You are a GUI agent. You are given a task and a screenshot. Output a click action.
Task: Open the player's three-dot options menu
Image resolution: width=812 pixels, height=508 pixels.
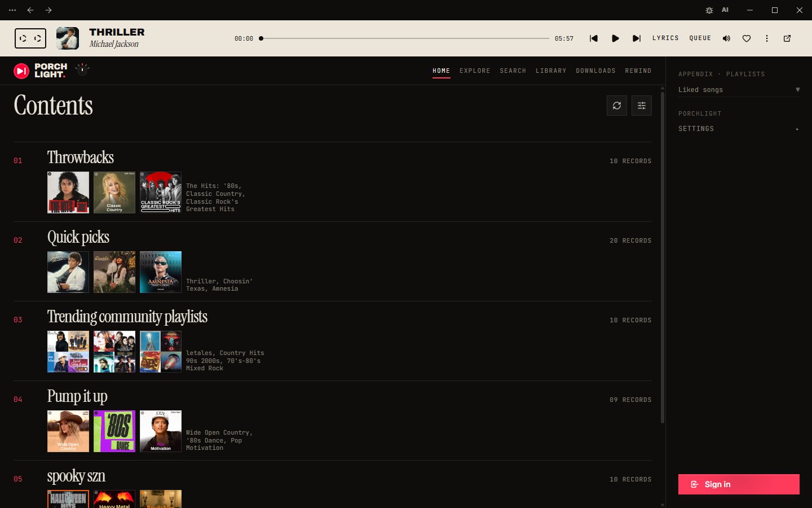click(767, 38)
